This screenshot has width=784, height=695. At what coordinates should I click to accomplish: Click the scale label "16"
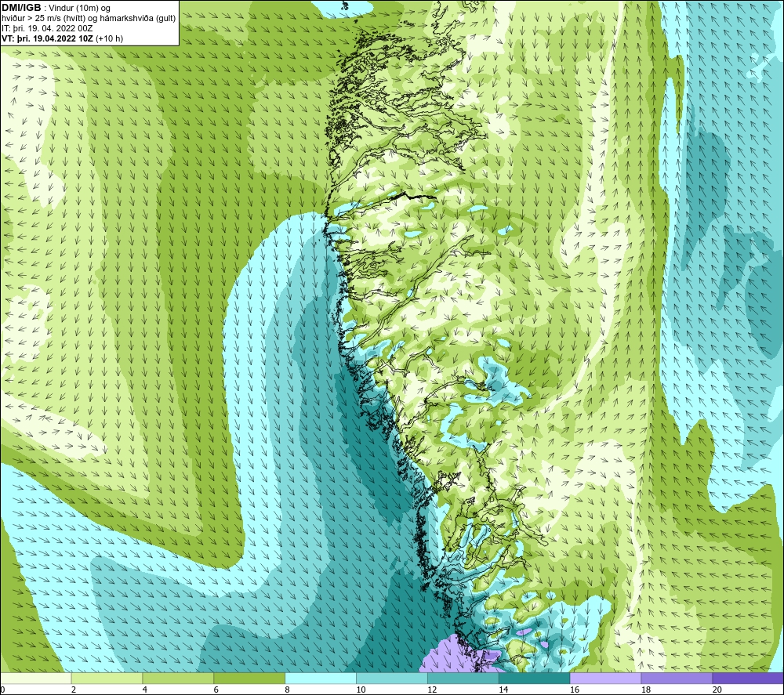[575, 690]
